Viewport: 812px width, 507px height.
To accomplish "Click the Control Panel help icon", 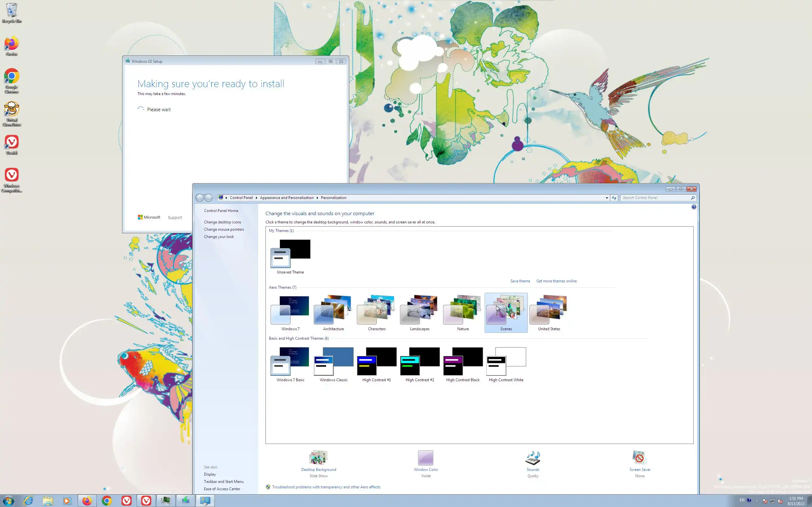I will [694, 207].
